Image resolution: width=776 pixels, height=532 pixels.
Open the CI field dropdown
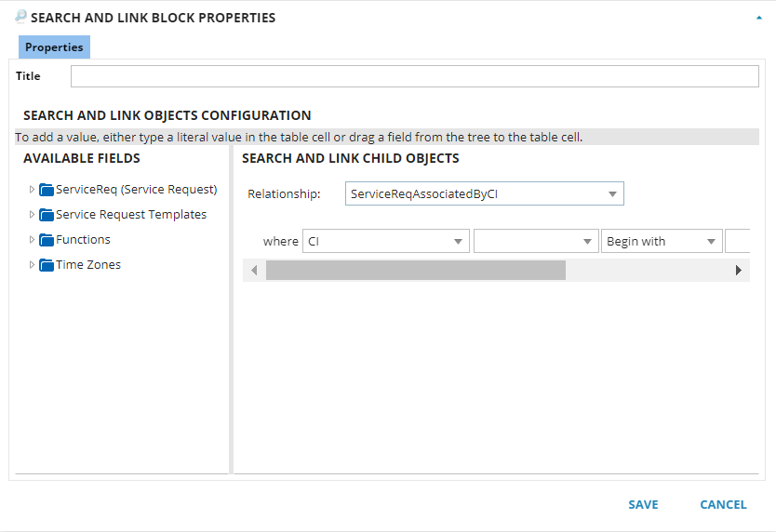(459, 242)
